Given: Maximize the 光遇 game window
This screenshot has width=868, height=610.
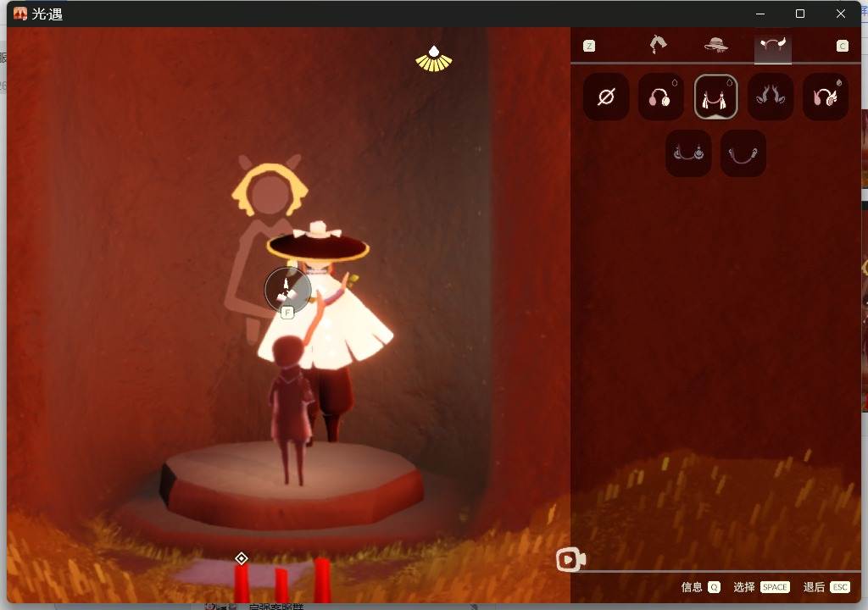Looking at the screenshot, I should 800,14.
